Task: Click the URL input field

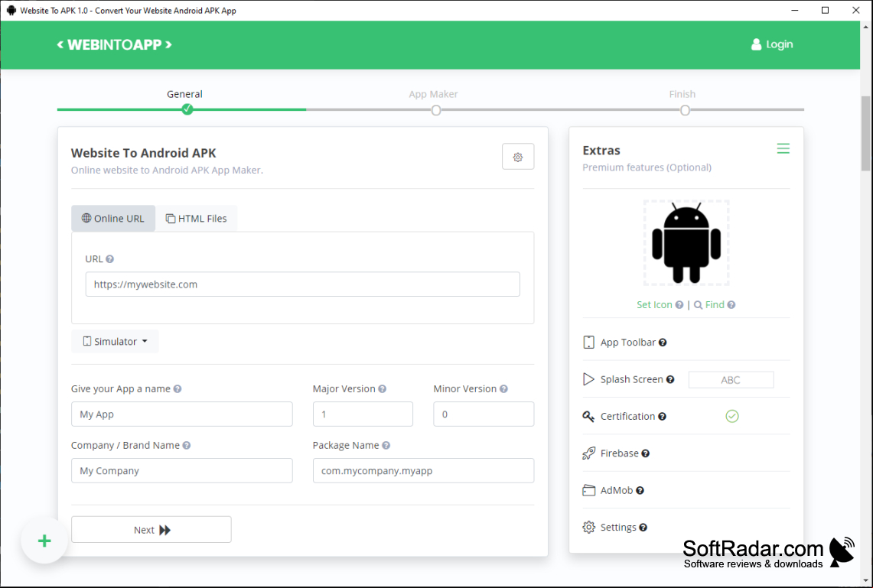Action: tap(302, 284)
